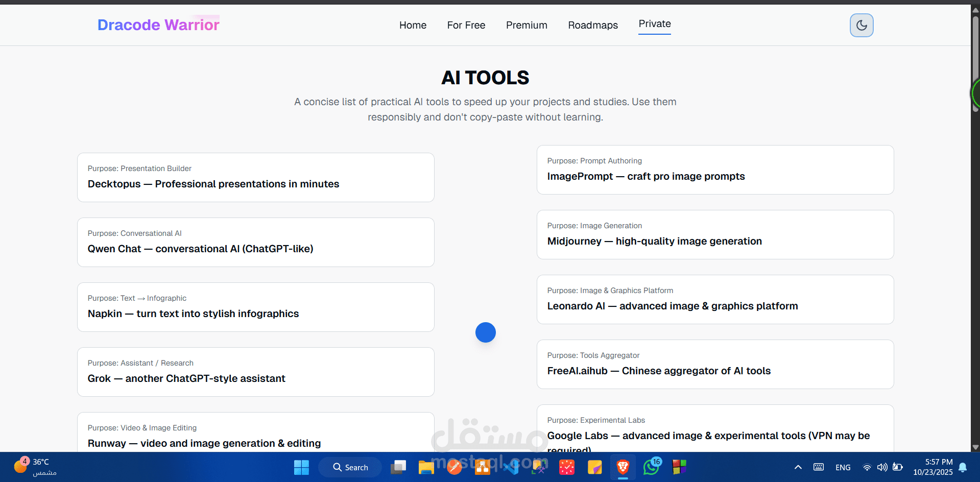Screen dimensions: 980x482
Task: Open the Runway video editing card
Action: pos(256,432)
